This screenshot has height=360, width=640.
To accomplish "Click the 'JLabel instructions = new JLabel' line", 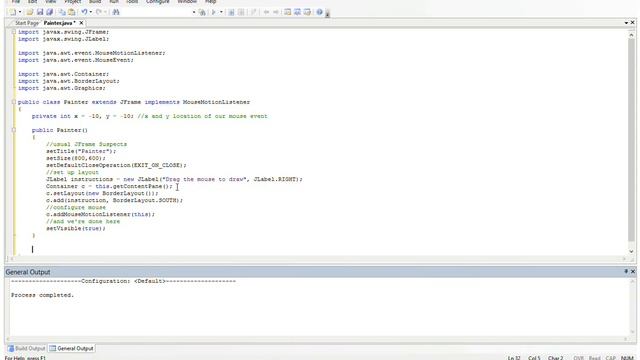I will (x=174, y=179).
